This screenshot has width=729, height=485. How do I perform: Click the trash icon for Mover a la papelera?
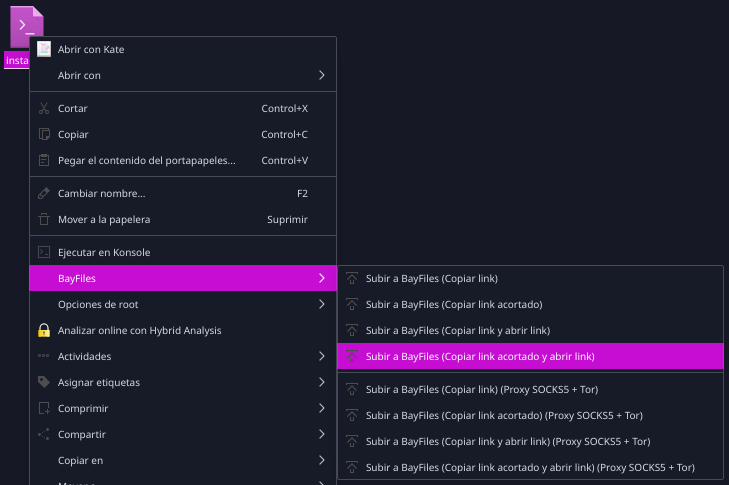click(x=44, y=219)
